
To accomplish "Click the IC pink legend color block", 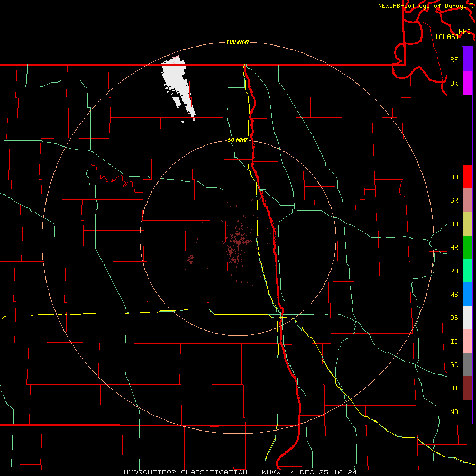I will (x=467, y=341).
